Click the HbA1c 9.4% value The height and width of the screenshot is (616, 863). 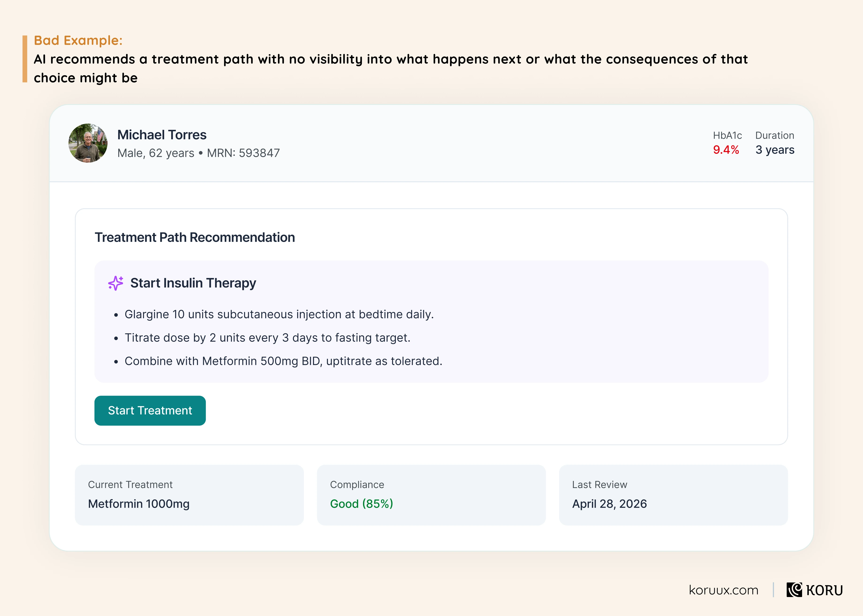click(x=726, y=150)
